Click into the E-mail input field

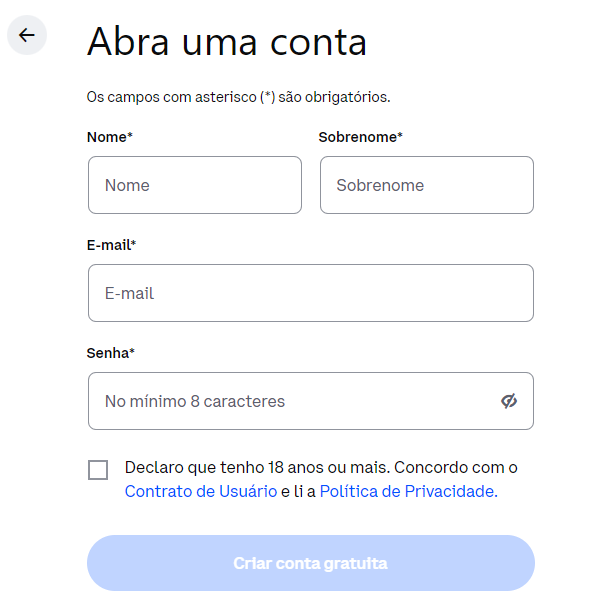[x=311, y=293]
